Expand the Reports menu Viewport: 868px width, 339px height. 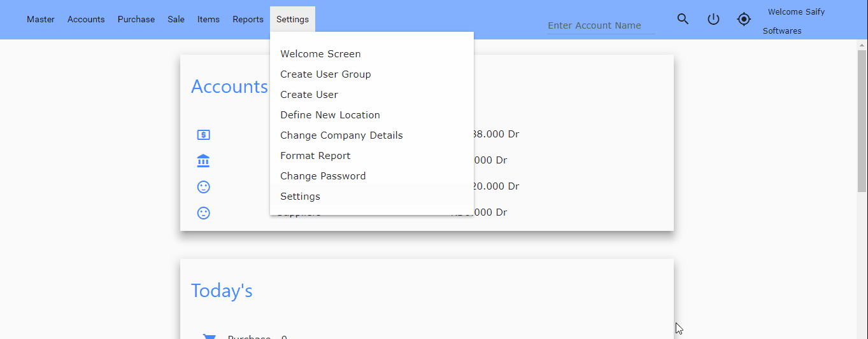tap(248, 19)
